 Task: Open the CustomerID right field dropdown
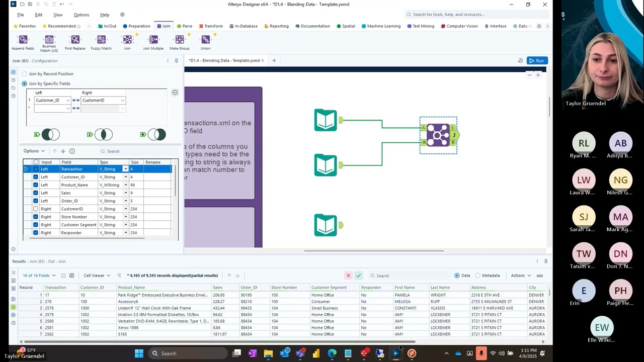pos(122,100)
